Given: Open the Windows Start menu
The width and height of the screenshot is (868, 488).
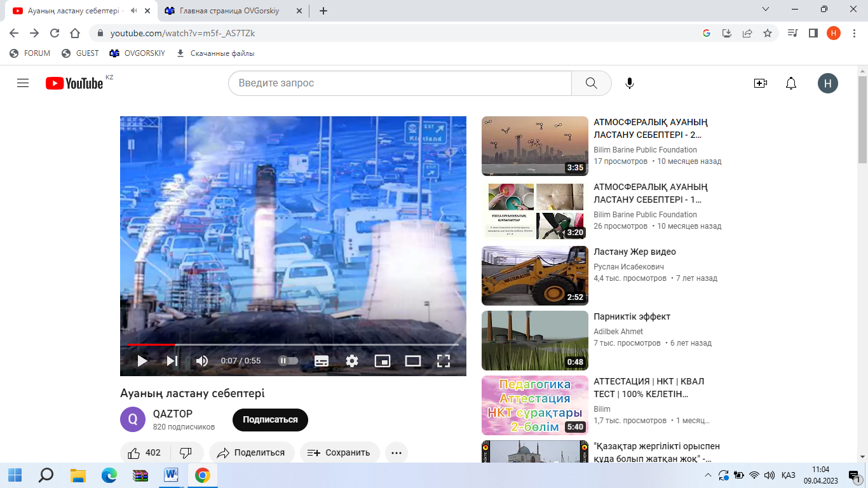Looking at the screenshot, I should click(x=15, y=475).
